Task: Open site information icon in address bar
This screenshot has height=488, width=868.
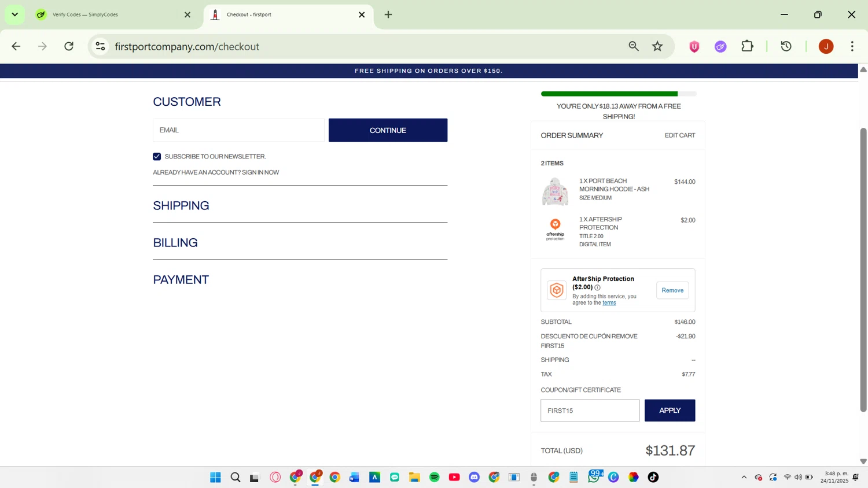Action: [100, 46]
